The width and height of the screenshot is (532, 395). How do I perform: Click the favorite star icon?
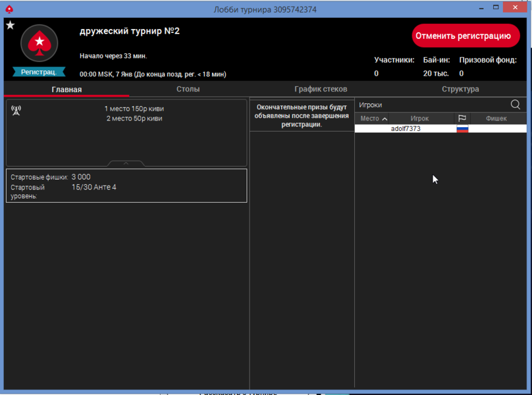[x=10, y=26]
